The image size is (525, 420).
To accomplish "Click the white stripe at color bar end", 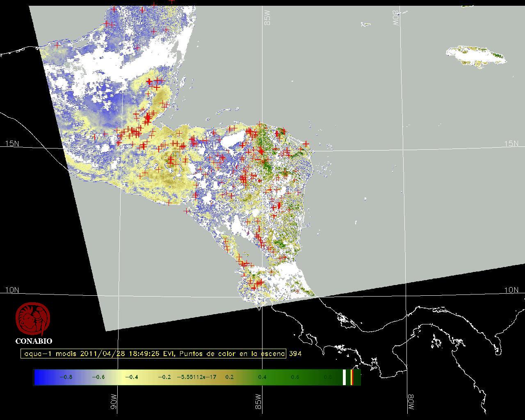I will [x=345, y=377].
